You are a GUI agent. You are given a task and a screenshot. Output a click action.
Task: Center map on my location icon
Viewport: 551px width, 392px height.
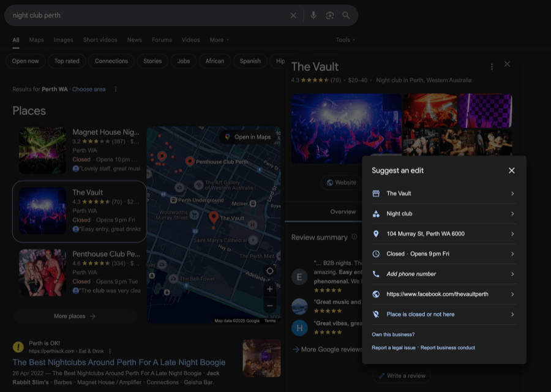click(x=270, y=271)
